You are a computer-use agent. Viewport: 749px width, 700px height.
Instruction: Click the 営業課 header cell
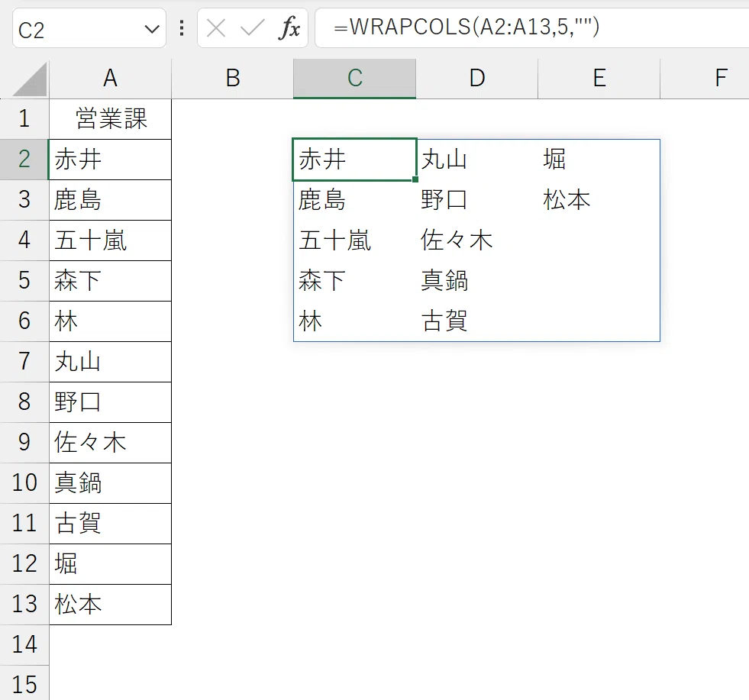[111, 119]
